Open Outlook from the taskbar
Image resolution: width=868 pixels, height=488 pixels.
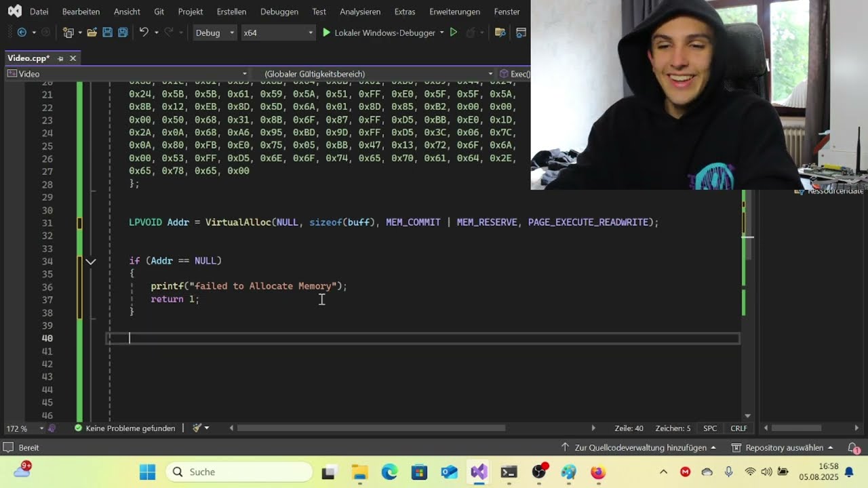coord(449,472)
